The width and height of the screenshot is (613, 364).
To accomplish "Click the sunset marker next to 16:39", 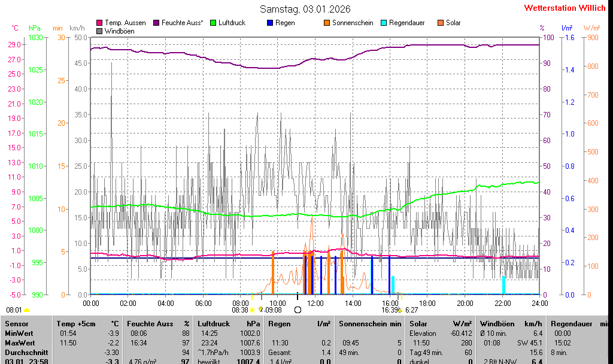I will (400, 310).
